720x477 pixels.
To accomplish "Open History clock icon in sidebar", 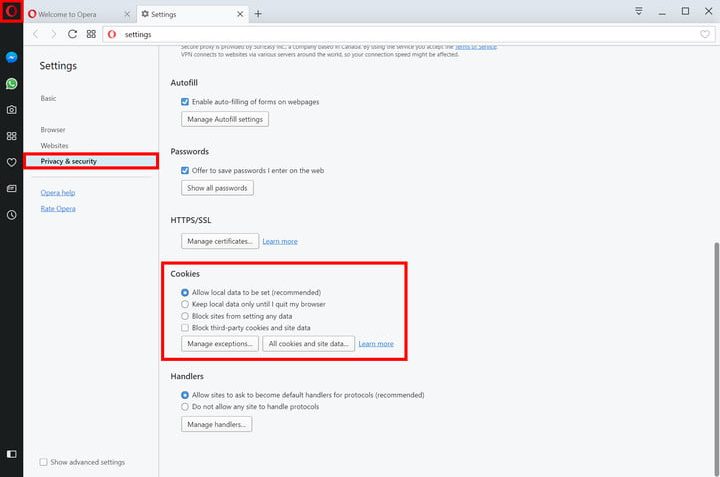I will [x=11, y=215].
